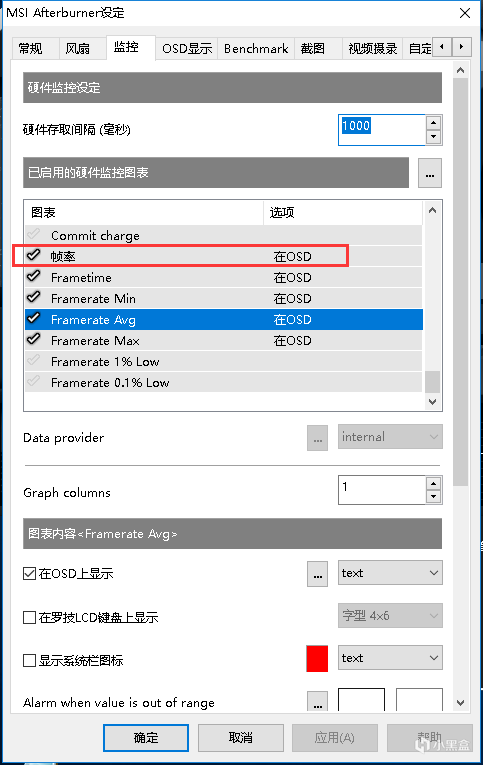Open ellipsis settings next to 在OSD上显示
The height and width of the screenshot is (765, 483).
(x=317, y=573)
